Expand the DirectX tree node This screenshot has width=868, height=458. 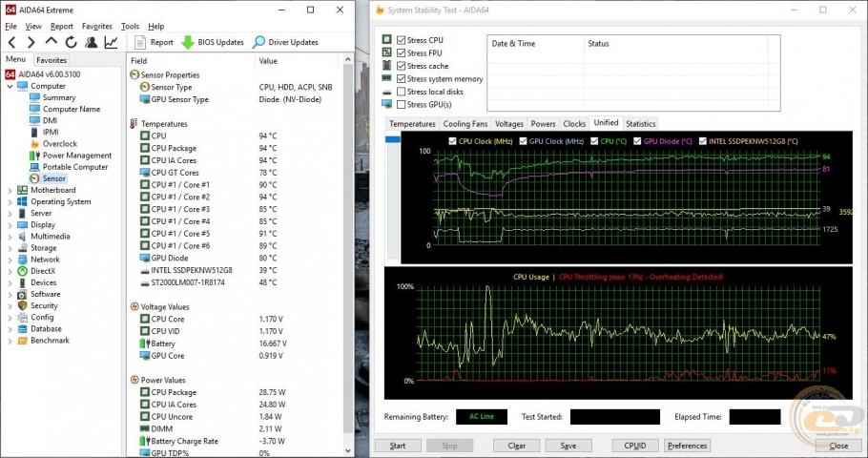pos(10,271)
